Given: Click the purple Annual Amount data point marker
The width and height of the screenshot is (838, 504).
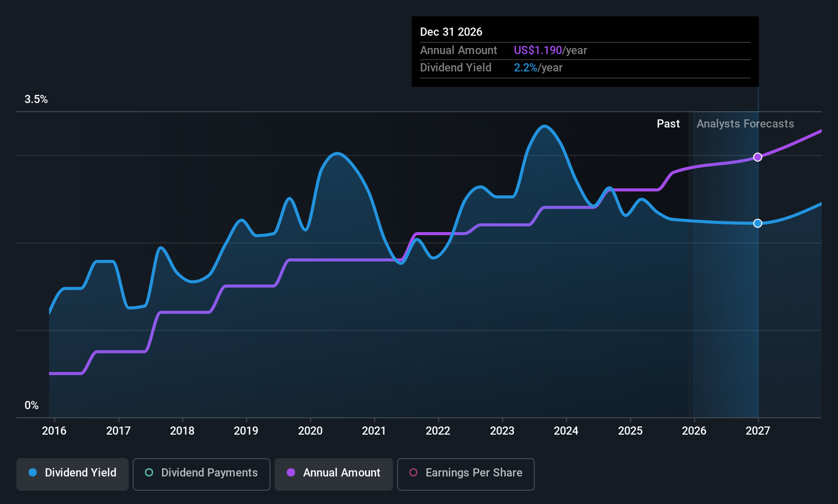Looking at the screenshot, I should 758,157.
